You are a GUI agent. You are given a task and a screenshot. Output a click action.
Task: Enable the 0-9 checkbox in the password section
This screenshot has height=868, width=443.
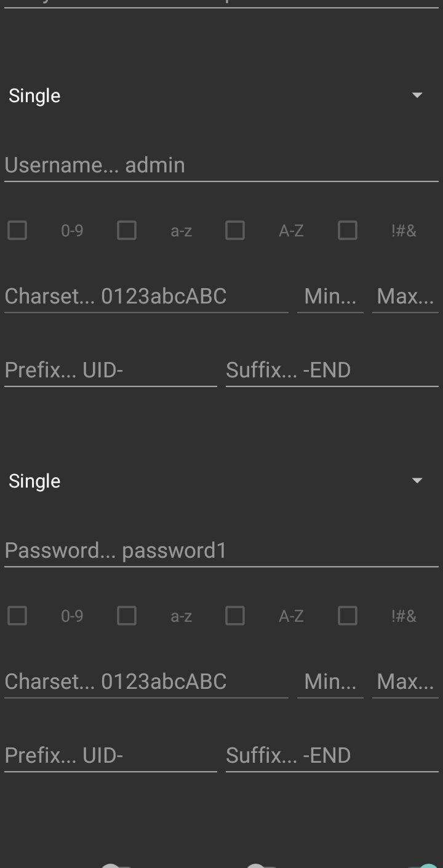[x=17, y=616]
